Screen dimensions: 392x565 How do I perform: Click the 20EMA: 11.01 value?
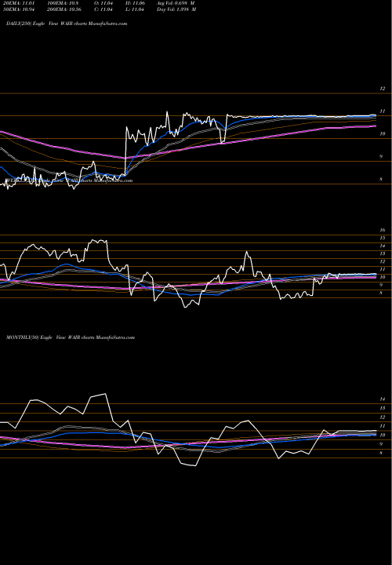19,3
